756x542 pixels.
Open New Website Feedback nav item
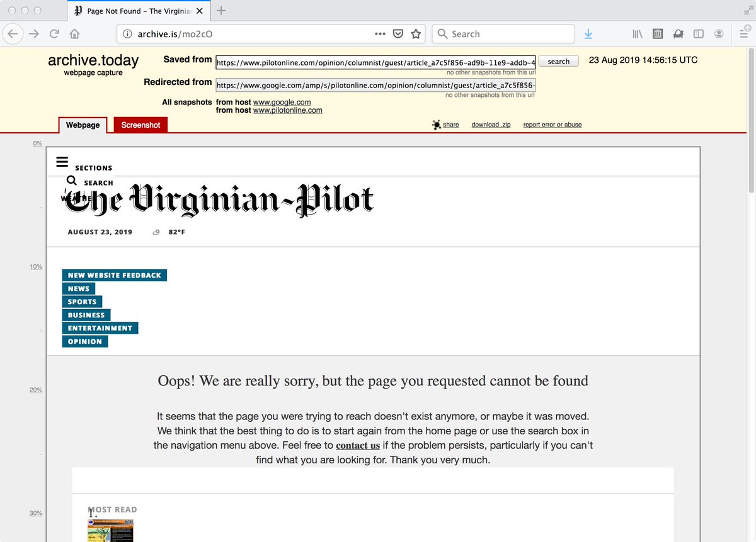pyautogui.click(x=115, y=275)
